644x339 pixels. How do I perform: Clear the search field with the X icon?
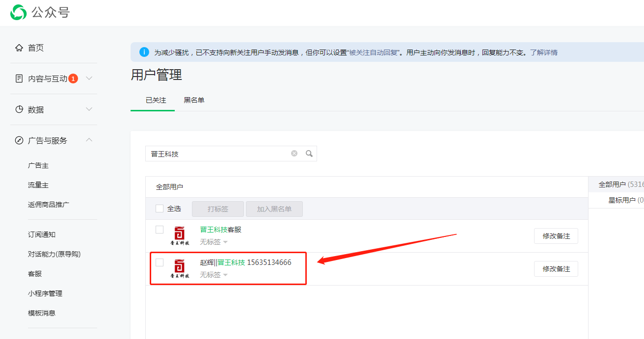tap(294, 153)
